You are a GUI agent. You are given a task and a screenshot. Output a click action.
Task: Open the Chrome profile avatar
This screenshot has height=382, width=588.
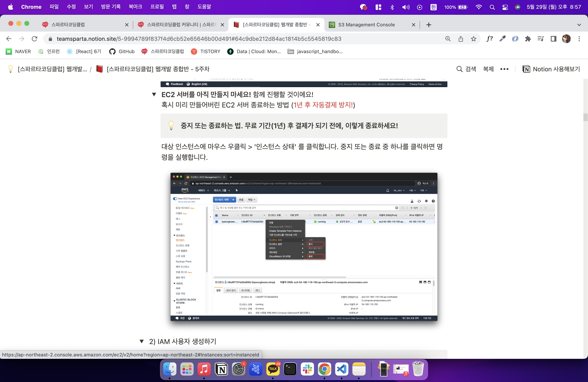click(x=566, y=39)
